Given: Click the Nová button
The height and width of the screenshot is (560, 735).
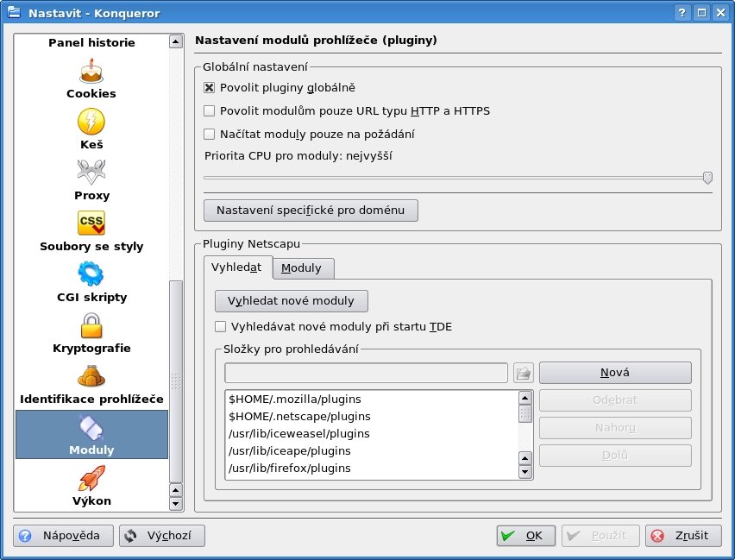Looking at the screenshot, I should coord(615,373).
